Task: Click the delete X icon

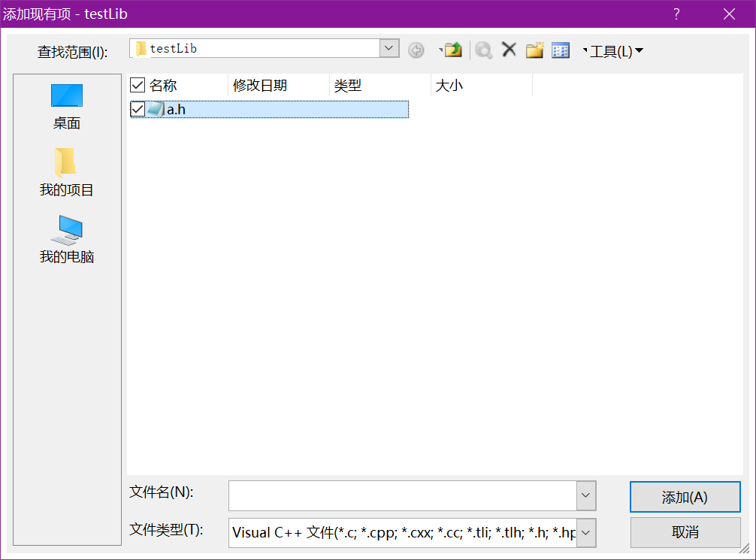Action: [509, 50]
